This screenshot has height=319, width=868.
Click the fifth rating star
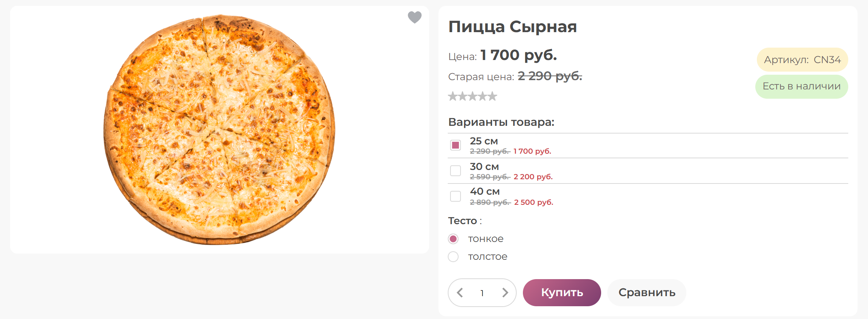tap(493, 96)
